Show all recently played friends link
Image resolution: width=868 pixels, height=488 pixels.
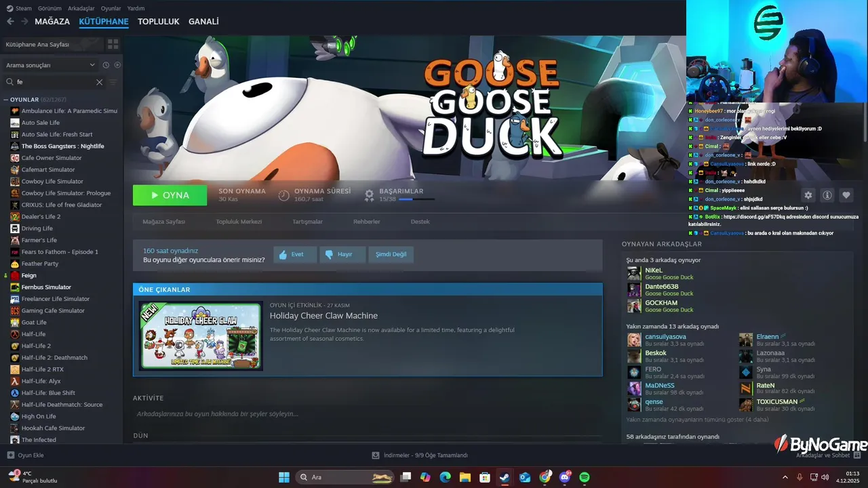[x=697, y=420]
